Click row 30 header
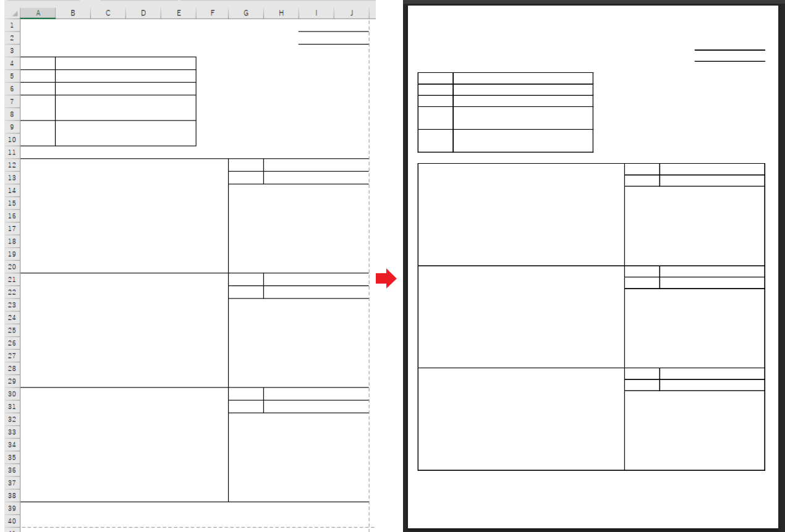The image size is (785, 532). 11,394
